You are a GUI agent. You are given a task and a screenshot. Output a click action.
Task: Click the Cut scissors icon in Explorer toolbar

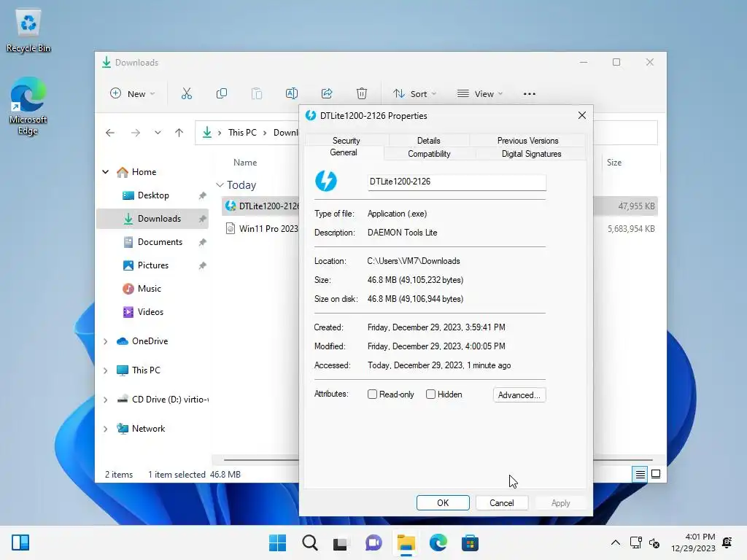click(x=186, y=94)
